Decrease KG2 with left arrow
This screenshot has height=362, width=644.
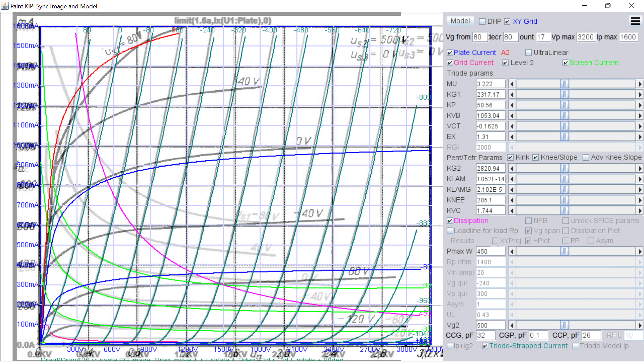click(512, 168)
